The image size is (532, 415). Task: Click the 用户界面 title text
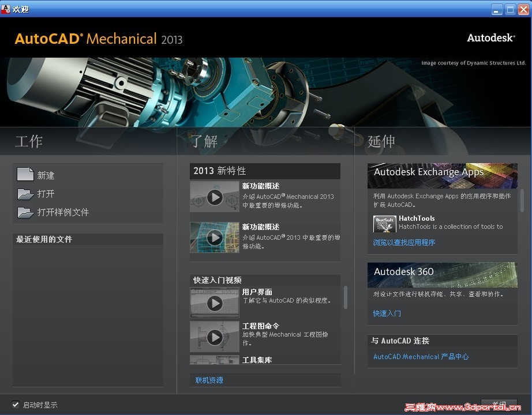pos(257,292)
